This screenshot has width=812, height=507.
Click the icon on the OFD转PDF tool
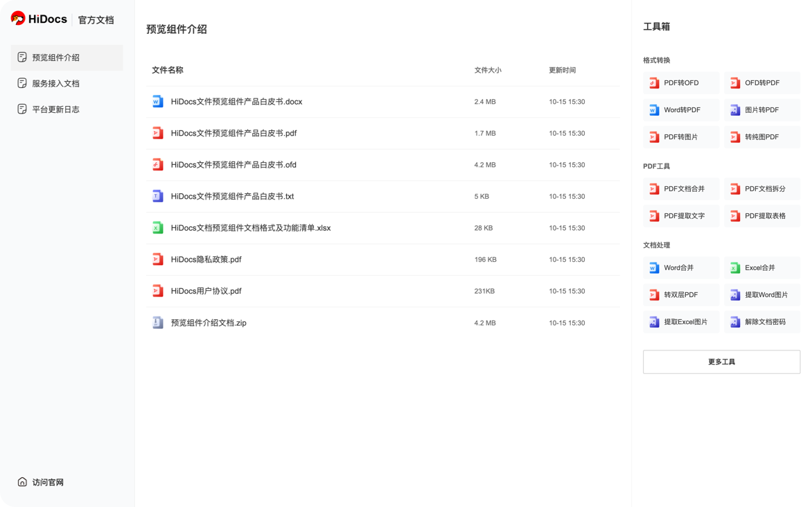(735, 83)
